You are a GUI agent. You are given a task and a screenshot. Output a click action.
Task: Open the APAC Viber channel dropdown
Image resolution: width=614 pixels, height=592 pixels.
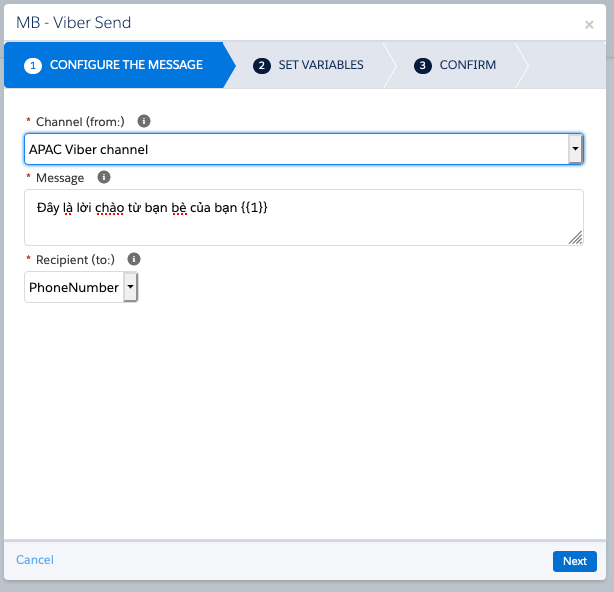pos(296,149)
